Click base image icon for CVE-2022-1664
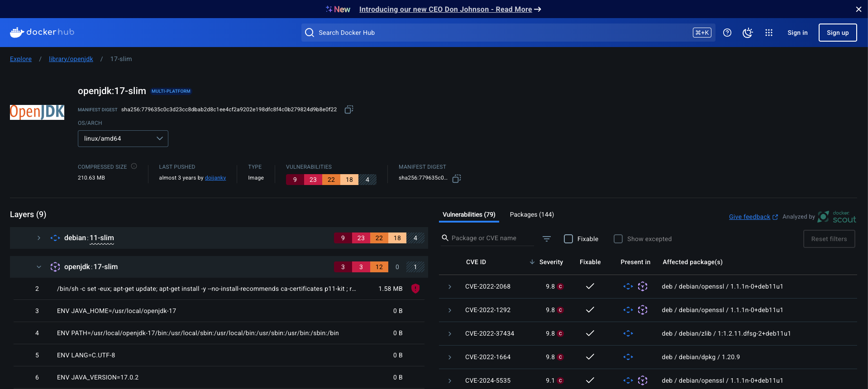 (x=628, y=357)
